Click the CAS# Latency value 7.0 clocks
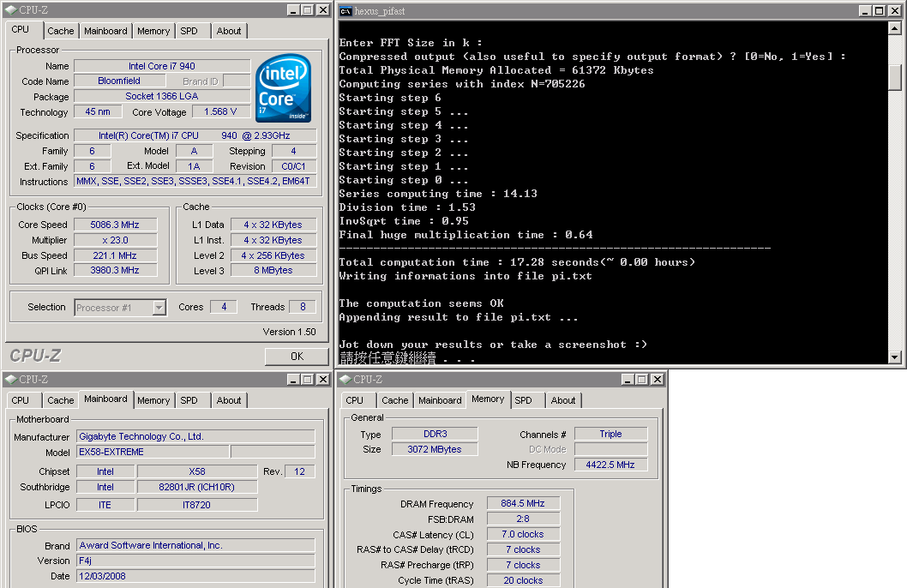The height and width of the screenshot is (588, 907). 524,534
